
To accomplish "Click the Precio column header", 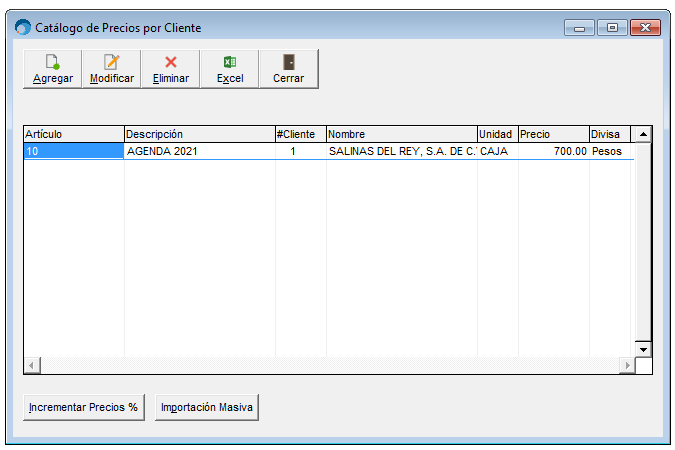I will click(x=554, y=134).
